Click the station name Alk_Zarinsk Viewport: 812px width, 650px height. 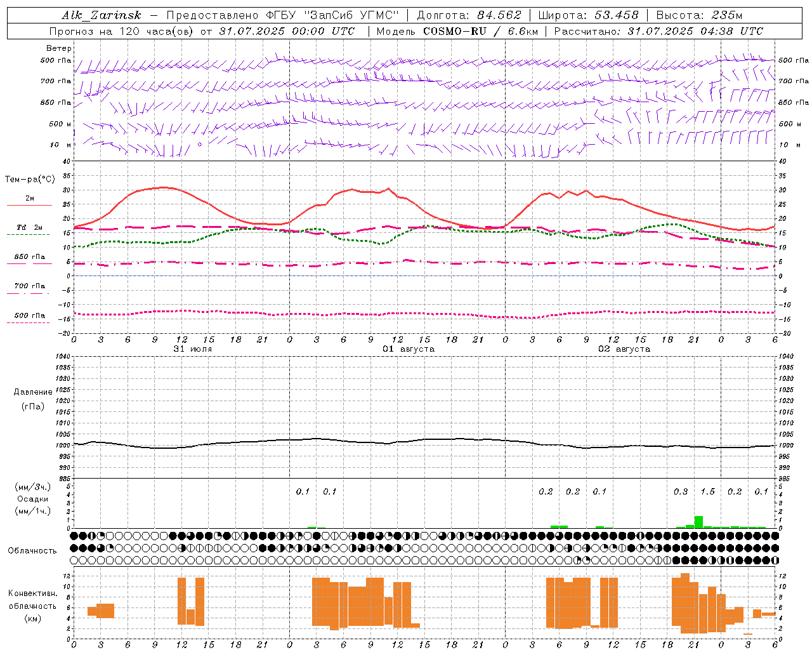pyautogui.click(x=101, y=15)
